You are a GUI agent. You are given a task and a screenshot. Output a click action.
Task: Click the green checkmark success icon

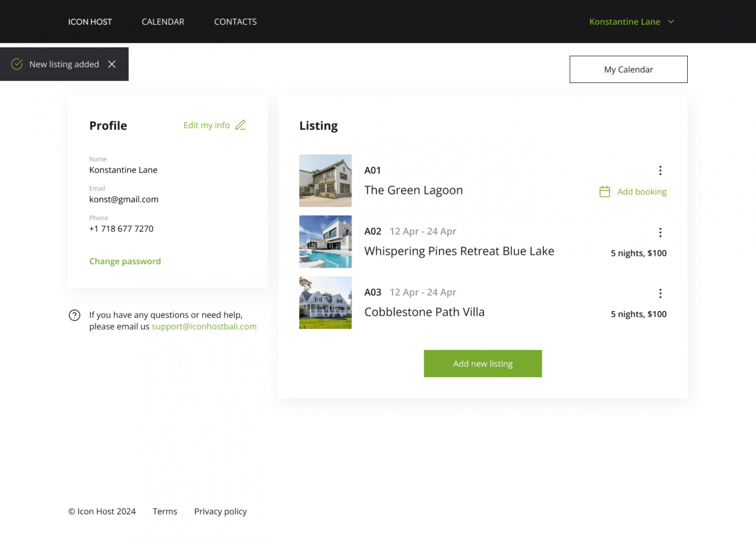click(17, 64)
